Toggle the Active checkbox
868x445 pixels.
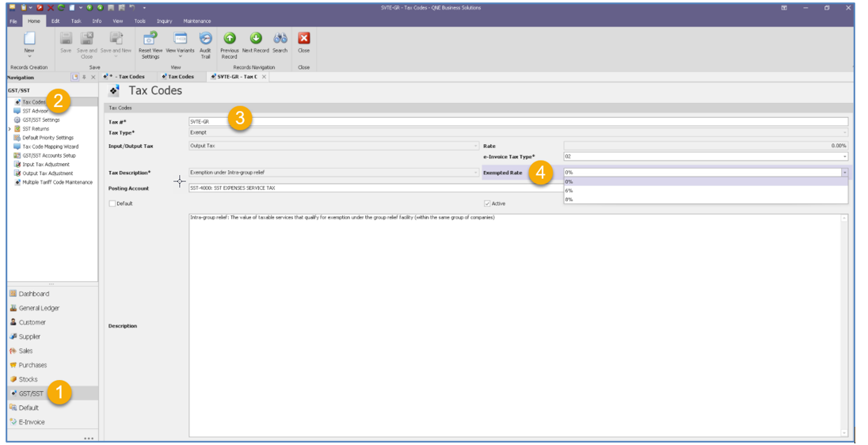pyautogui.click(x=487, y=203)
